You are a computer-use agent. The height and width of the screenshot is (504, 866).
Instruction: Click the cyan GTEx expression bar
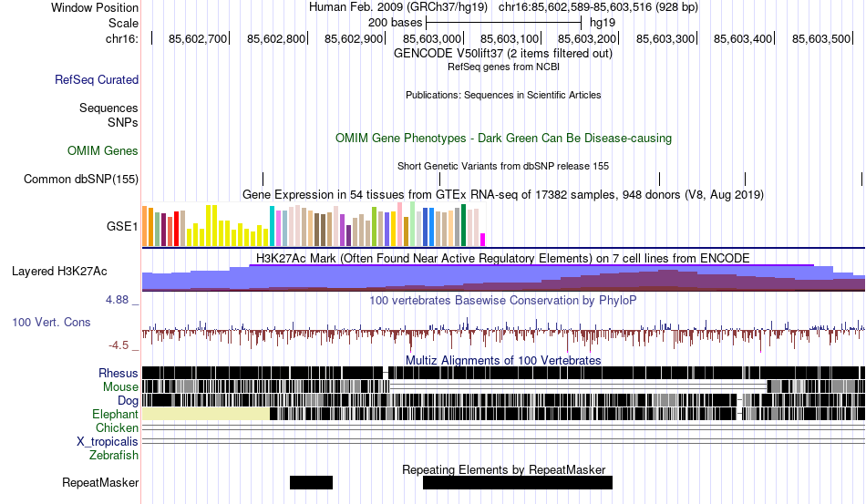[x=272, y=226]
